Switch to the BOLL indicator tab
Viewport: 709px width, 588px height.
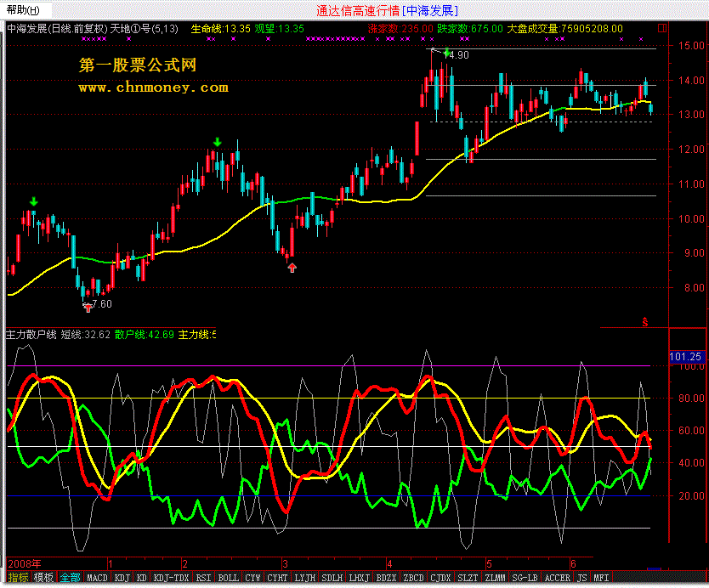click(228, 578)
